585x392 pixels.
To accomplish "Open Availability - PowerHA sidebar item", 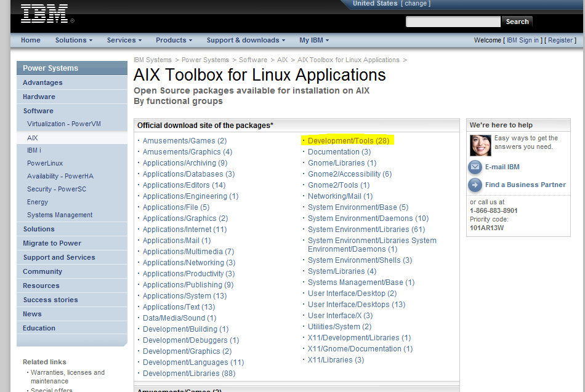I will click(x=60, y=176).
